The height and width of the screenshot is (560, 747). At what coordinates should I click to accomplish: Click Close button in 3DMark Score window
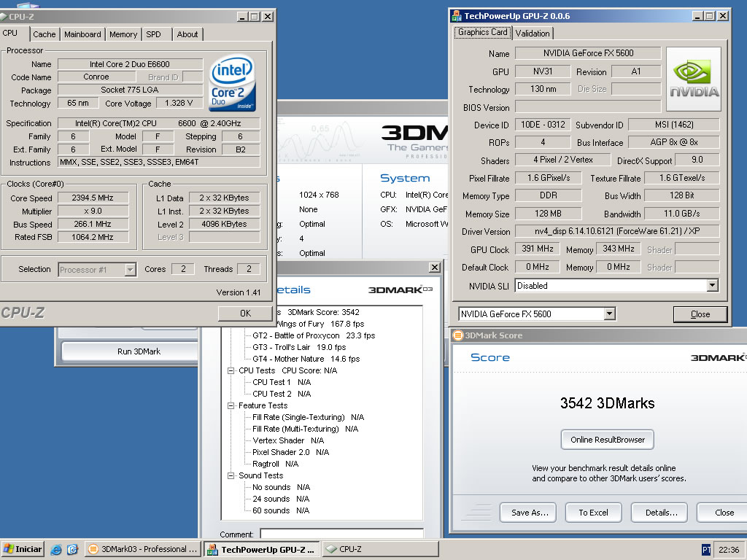(724, 513)
